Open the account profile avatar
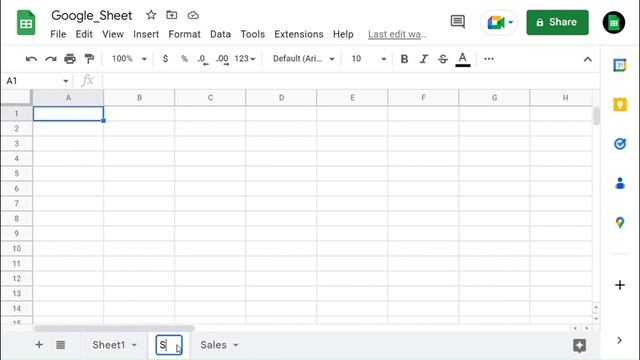 613,22
